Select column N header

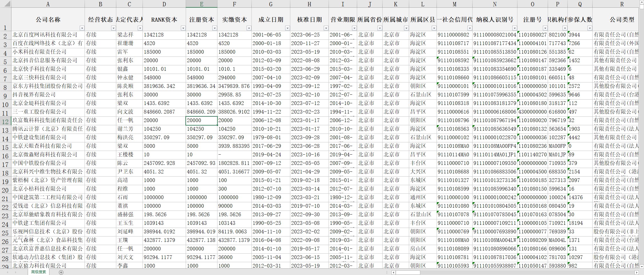click(495, 4)
